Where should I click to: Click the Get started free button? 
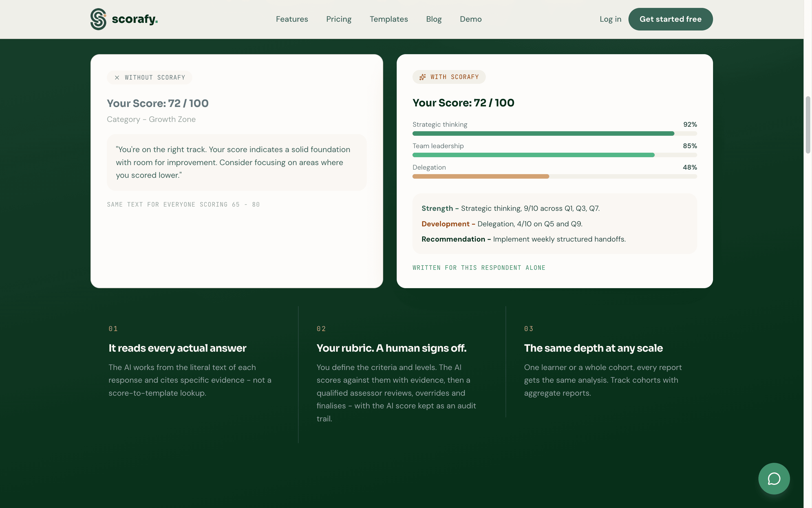coord(670,19)
